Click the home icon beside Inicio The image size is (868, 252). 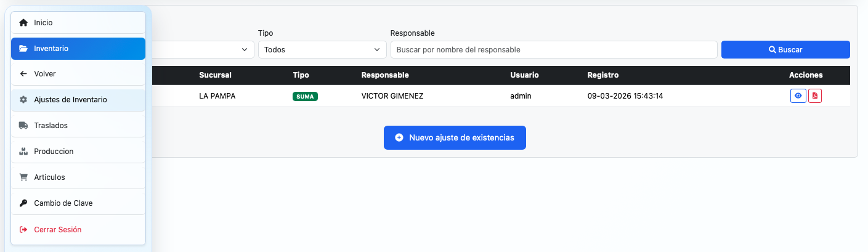[x=23, y=23]
